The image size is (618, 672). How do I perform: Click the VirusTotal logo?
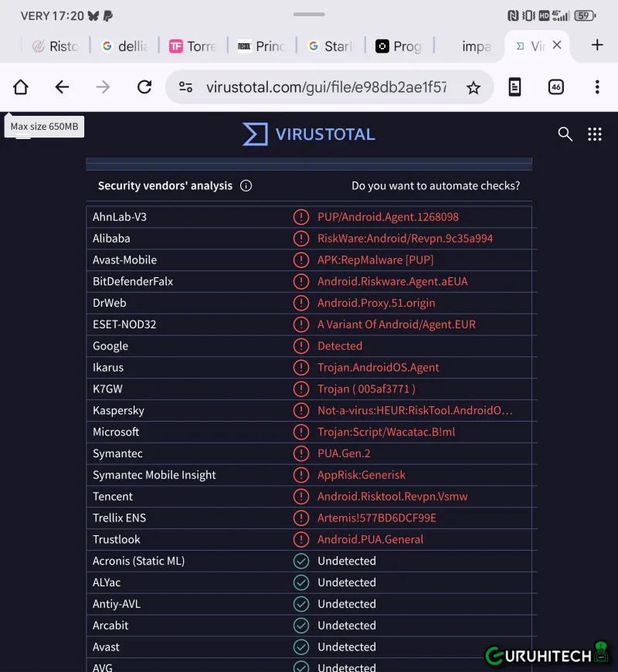pos(309,134)
